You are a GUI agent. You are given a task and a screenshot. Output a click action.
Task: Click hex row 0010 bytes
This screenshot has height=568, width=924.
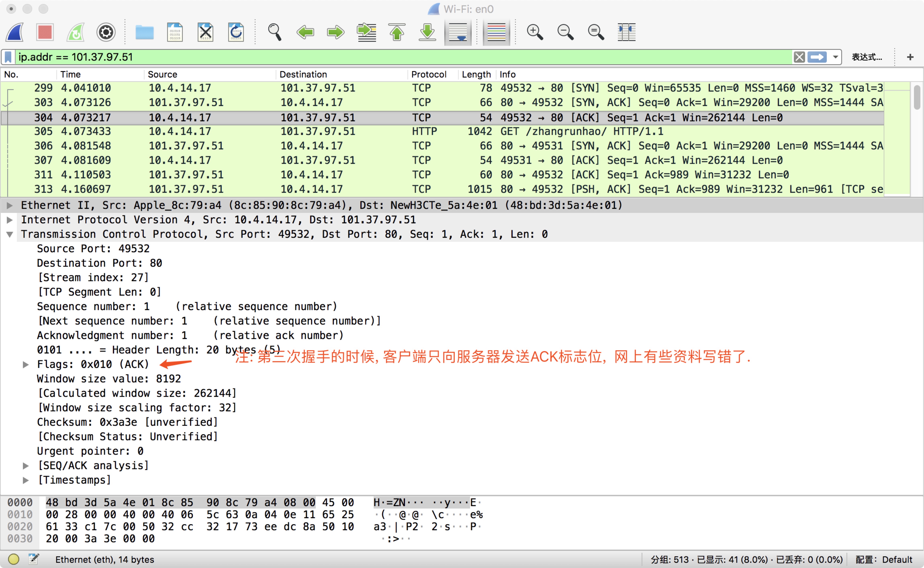click(200, 515)
